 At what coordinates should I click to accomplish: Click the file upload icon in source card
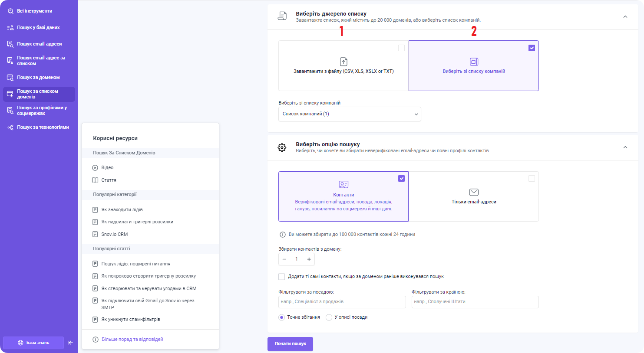pos(343,62)
